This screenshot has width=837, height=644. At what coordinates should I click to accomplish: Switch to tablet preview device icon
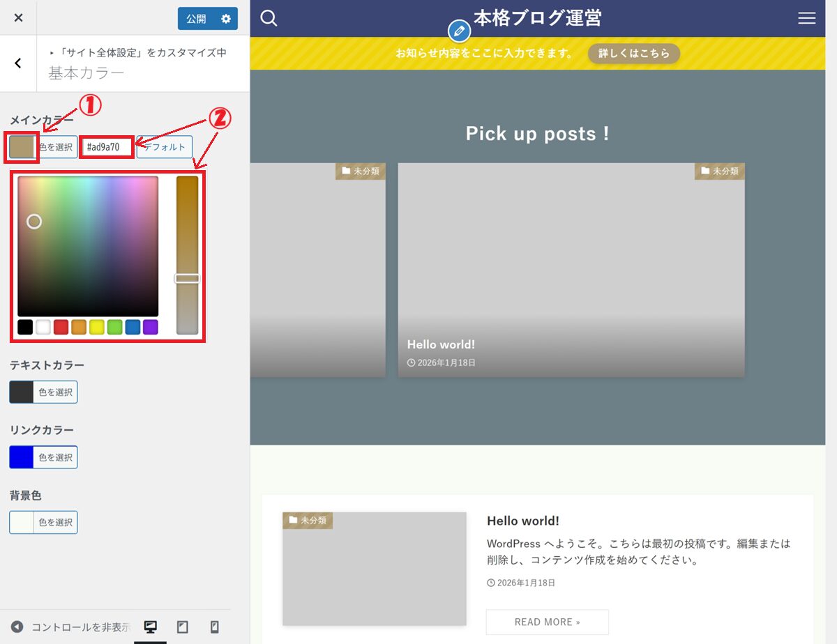183,627
